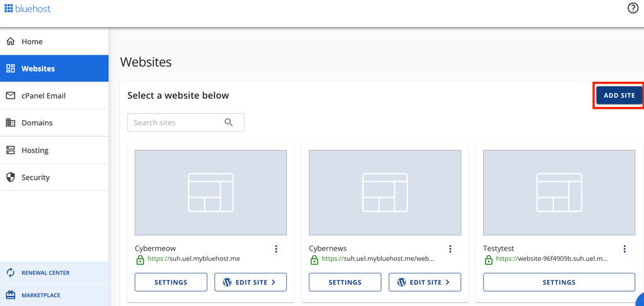Click the Domains building icon

(11, 123)
